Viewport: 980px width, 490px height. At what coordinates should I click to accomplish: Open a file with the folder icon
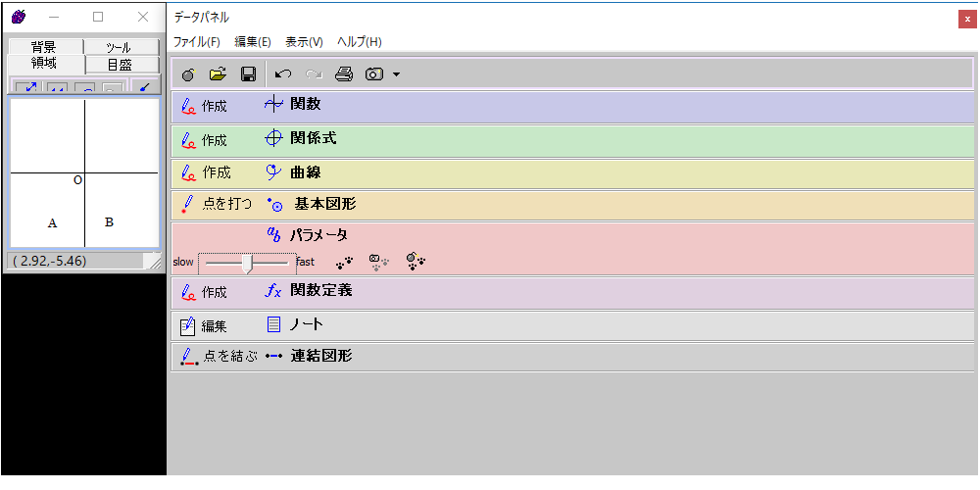[218, 73]
